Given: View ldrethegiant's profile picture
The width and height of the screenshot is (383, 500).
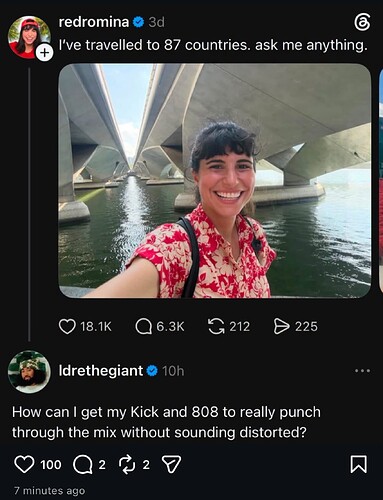Looking at the screenshot, I should click(x=29, y=371).
